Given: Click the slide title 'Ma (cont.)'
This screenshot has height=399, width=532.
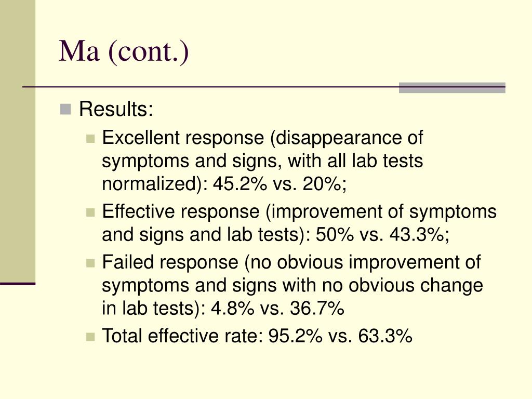Looking at the screenshot, I should pos(124,51).
